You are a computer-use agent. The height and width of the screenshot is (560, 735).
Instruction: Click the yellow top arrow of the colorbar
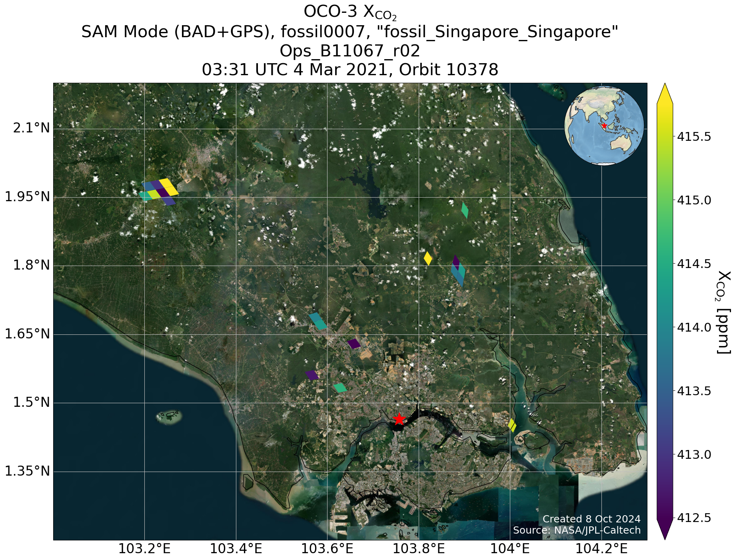[x=665, y=94]
